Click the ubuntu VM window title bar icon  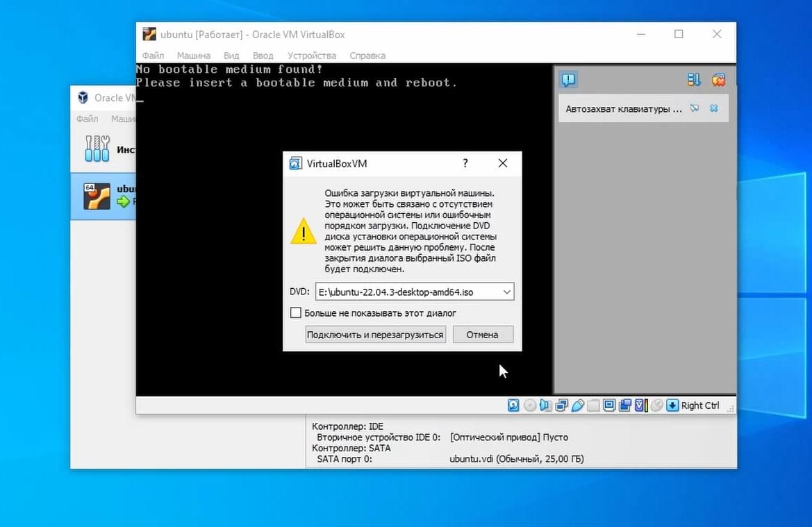pos(149,34)
